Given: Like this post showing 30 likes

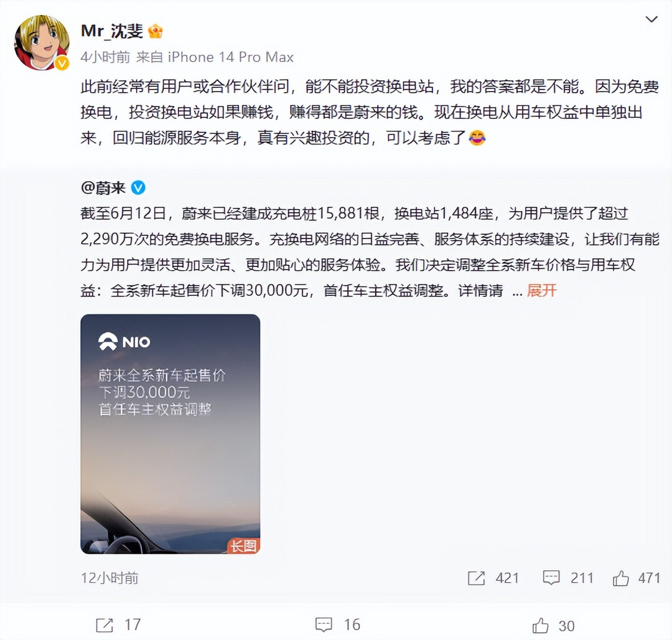Looking at the screenshot, I should click(x=553, y=626).
